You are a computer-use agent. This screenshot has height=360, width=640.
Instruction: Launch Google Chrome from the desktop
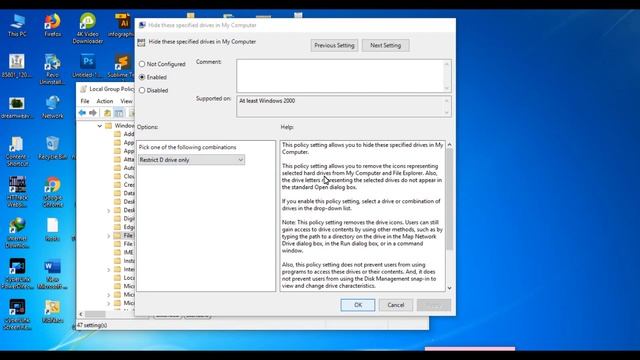click(x=53, y=192)
